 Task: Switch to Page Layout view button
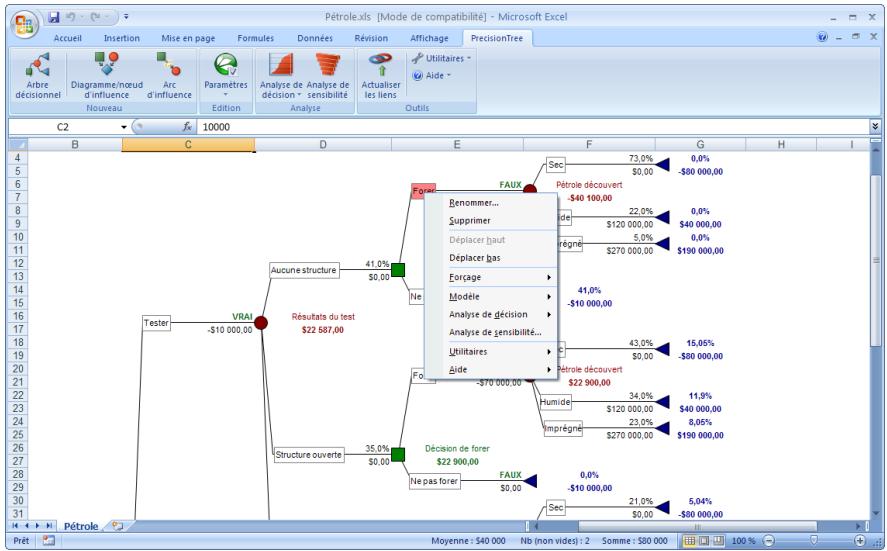[x=703, y=541]
